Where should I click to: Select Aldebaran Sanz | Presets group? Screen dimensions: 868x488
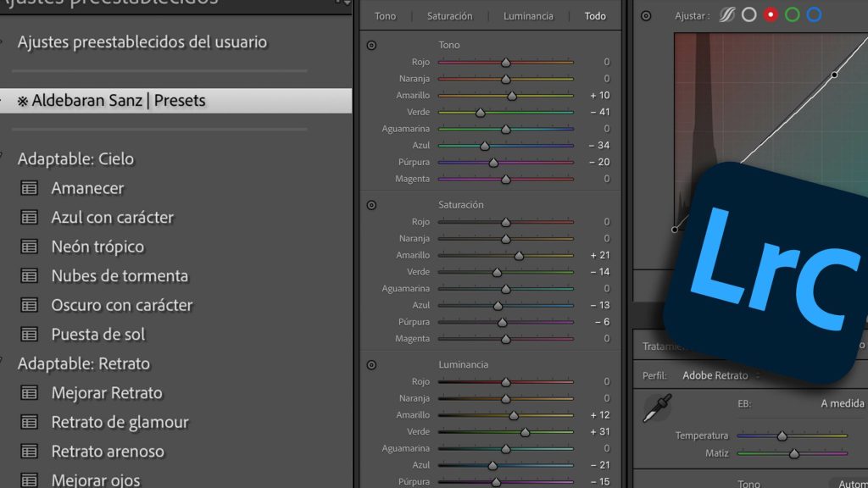pos(119,101)
